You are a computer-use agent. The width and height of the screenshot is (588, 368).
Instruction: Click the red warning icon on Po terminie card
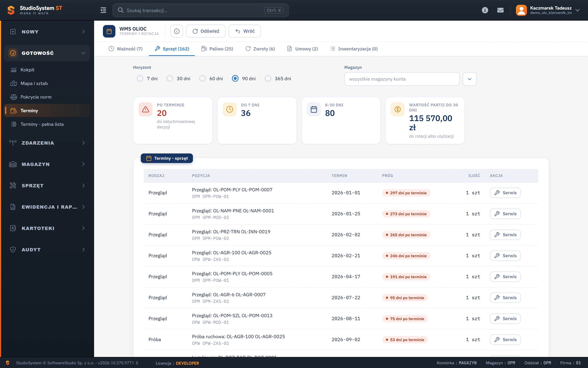[x=146, y=109]
